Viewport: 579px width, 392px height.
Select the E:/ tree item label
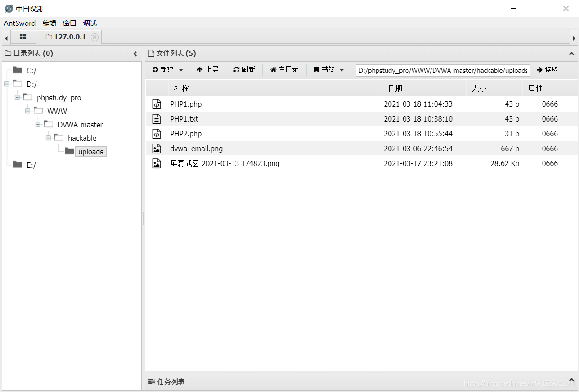[31, 165]
